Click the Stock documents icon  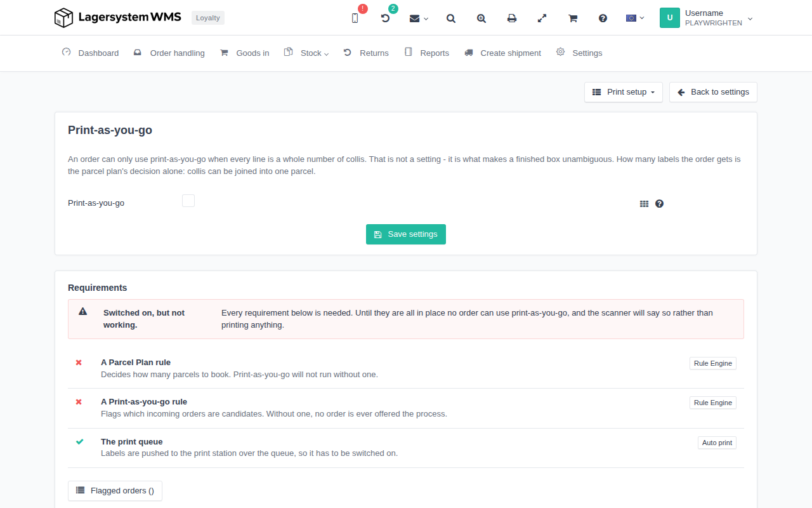pos(288,52)
